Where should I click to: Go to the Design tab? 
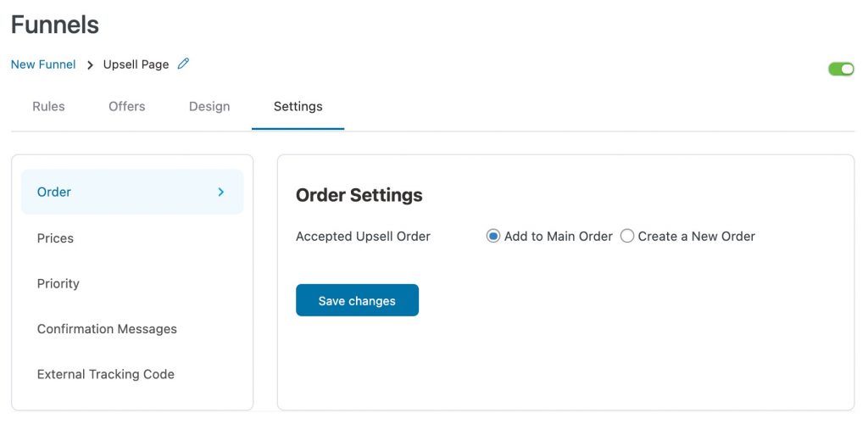coord(209,106)
